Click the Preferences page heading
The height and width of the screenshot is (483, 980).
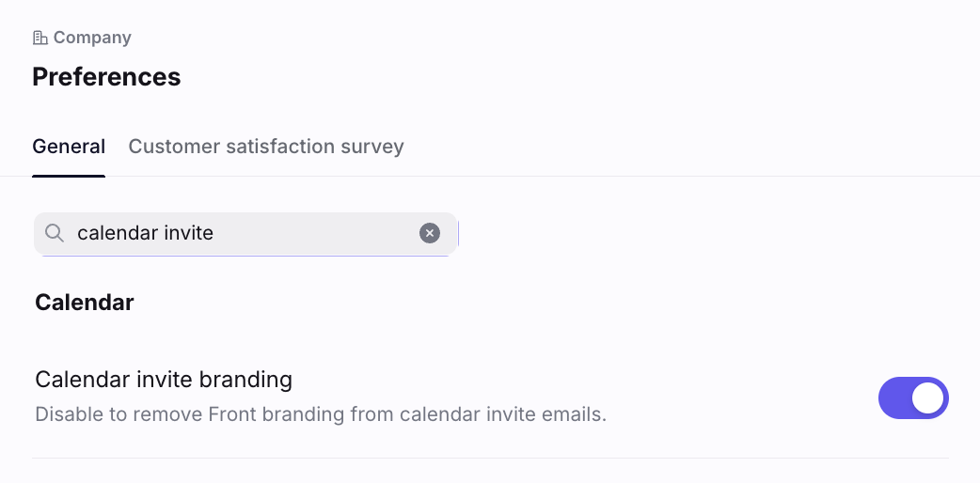[x=106, y=77]
